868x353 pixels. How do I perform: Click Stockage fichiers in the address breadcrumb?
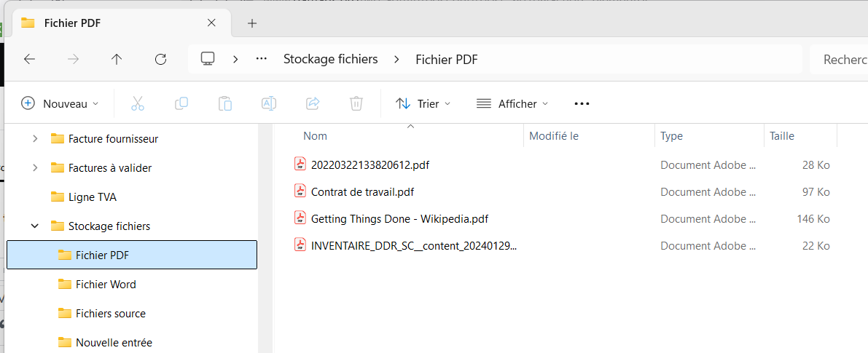click(x=330, y=59)
